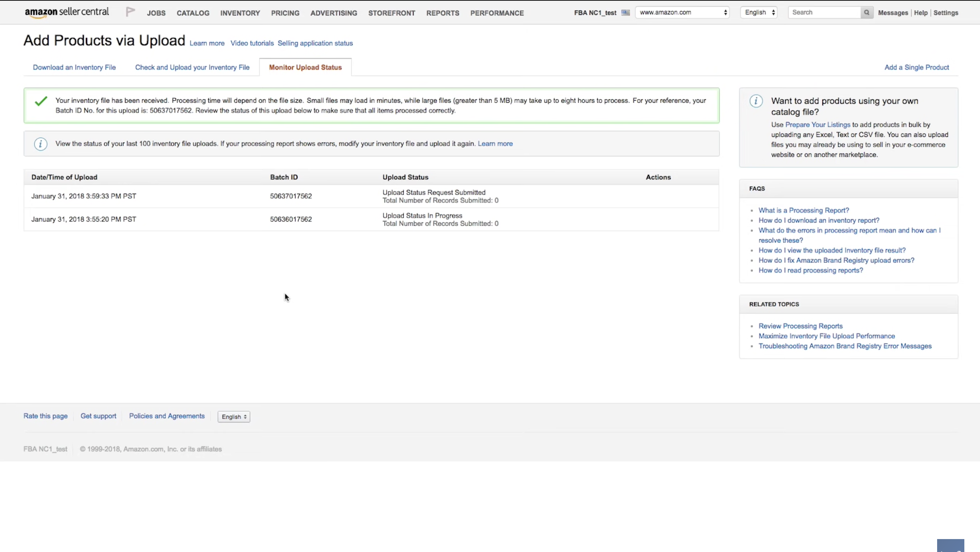The height and width of the screenshot is (552, 980).
Task: Open the Inventory menu
Action: pos(240,13)
